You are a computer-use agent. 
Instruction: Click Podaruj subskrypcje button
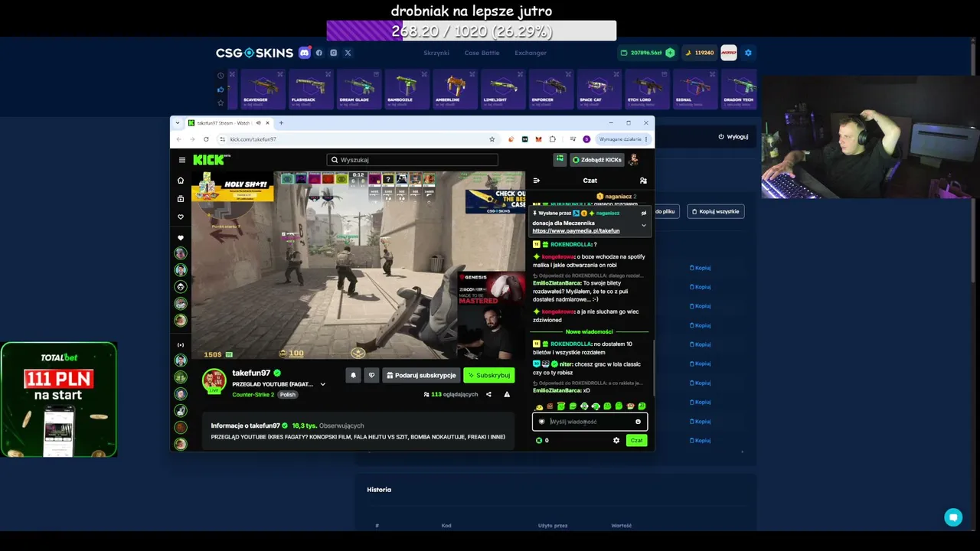421,375
